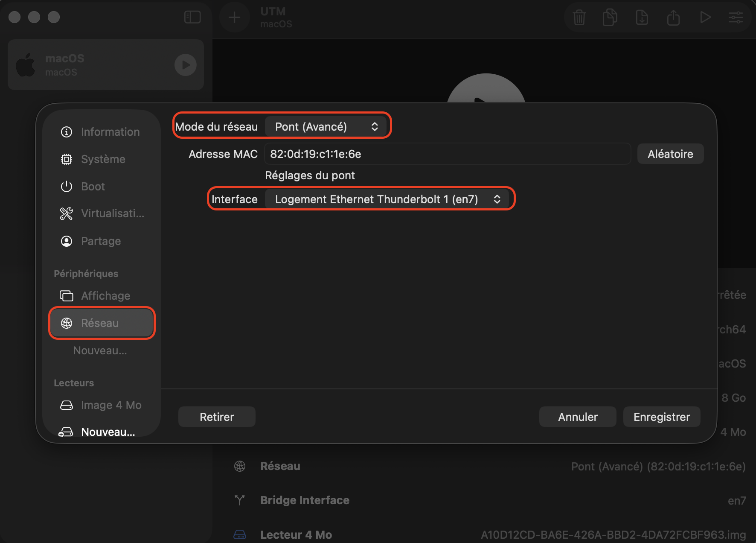The image size is (756, 543).
Task: Click the Réseau globe icon in details
Action: pyautogui.click(x=240, y=466)
